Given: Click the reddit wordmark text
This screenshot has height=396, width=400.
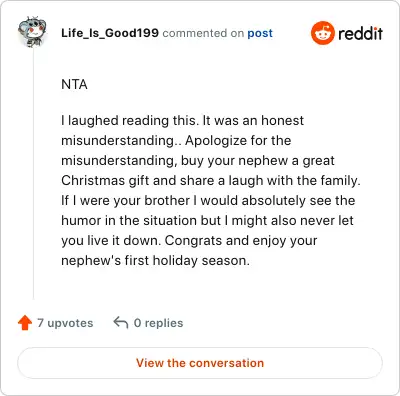Looking at the screenshot, I should [360, 33].
